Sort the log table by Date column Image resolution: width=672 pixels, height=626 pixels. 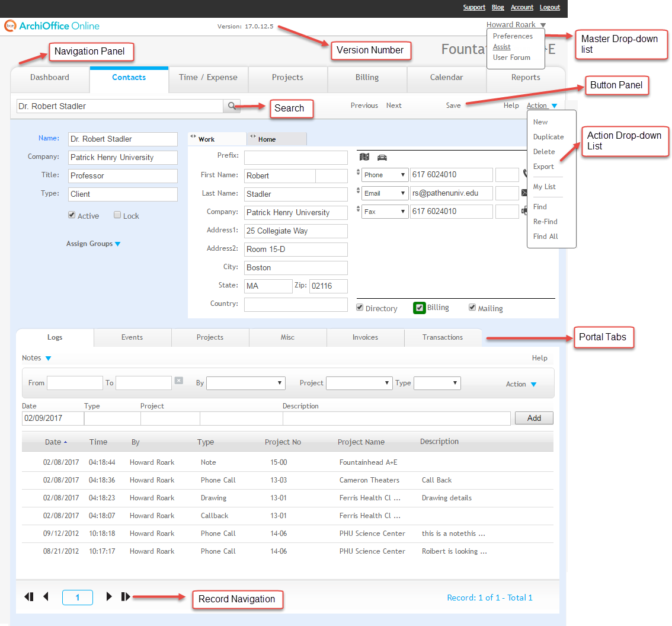pyautogui.click(x=56, y=442)
